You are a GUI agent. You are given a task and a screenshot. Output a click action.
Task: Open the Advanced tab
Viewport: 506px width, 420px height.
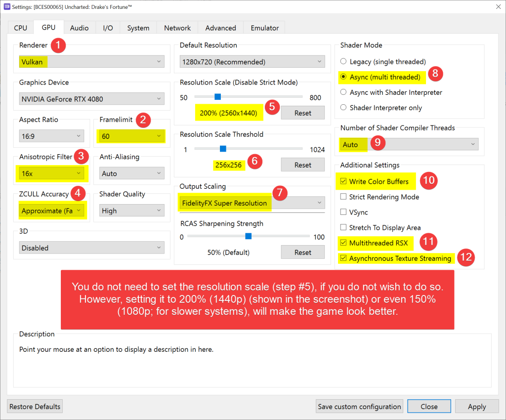[220, 28]
